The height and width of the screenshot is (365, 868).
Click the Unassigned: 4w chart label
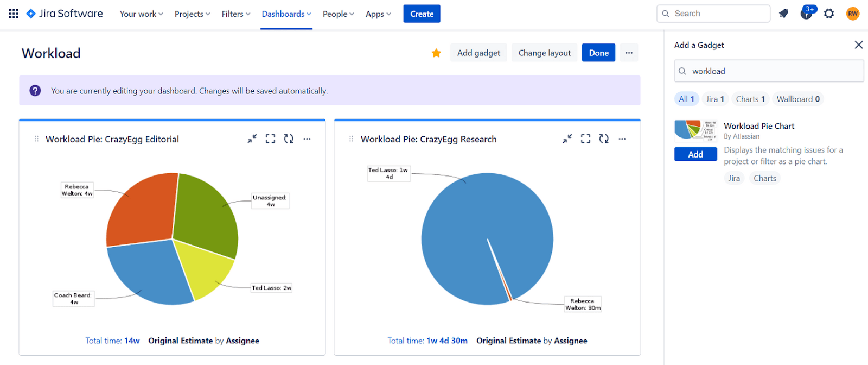(x=270, y=201)
